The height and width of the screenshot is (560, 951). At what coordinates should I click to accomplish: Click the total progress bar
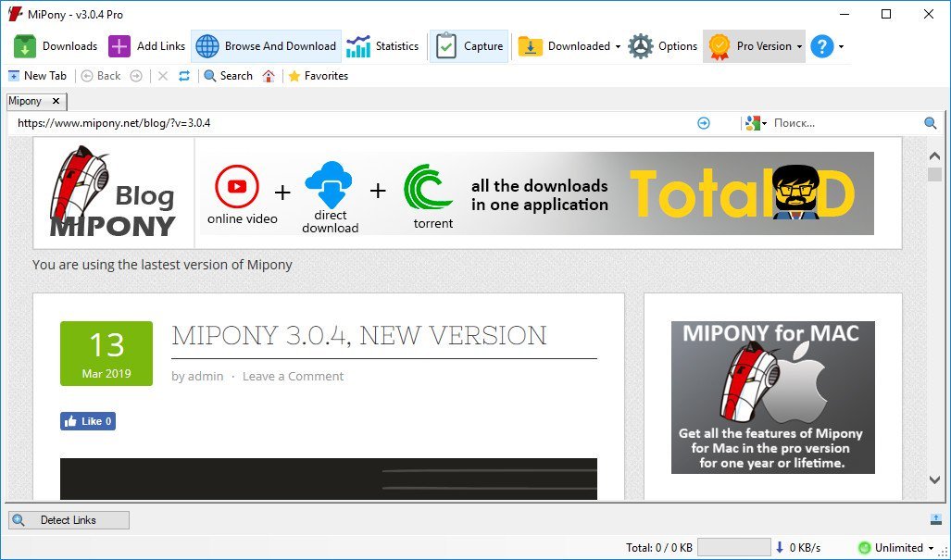[734, 547]
